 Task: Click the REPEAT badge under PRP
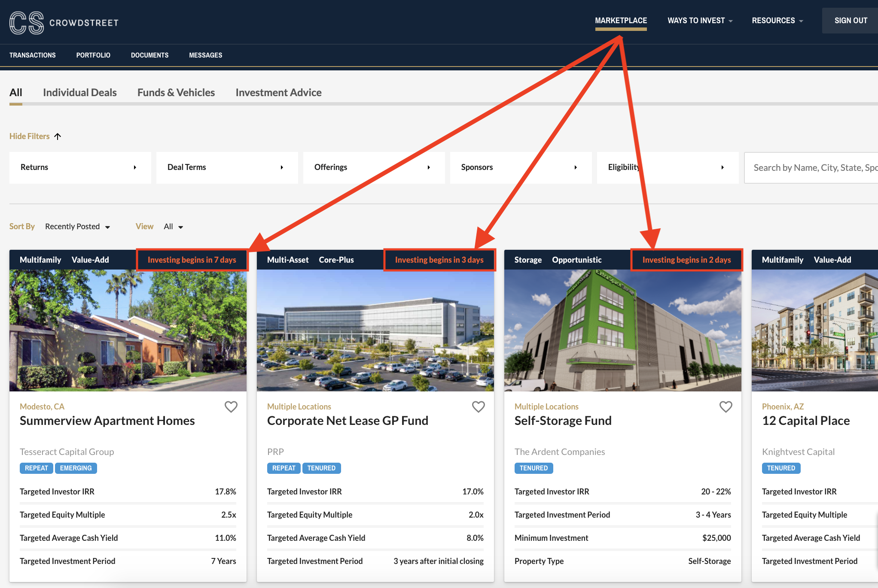click(284, 468)
